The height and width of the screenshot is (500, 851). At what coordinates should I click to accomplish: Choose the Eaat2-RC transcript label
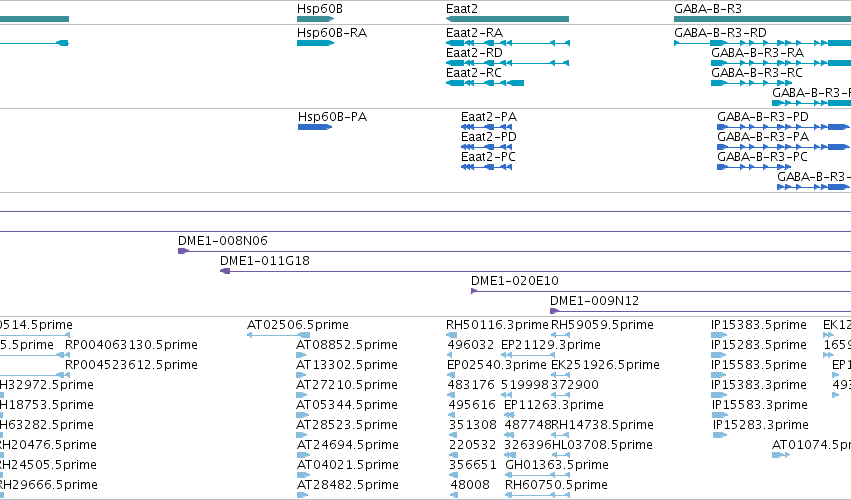(x=474, y=73)
